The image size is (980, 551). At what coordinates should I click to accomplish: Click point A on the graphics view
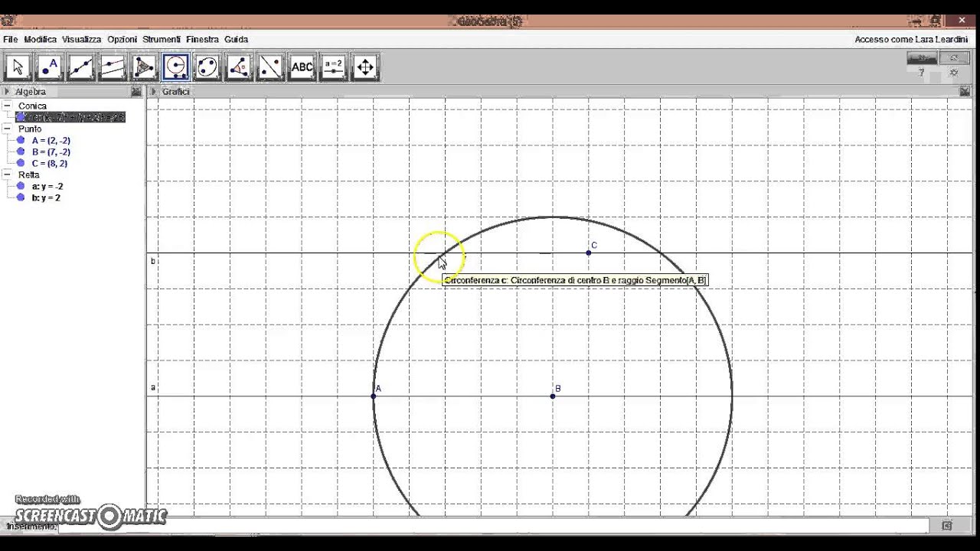point(374,396)
